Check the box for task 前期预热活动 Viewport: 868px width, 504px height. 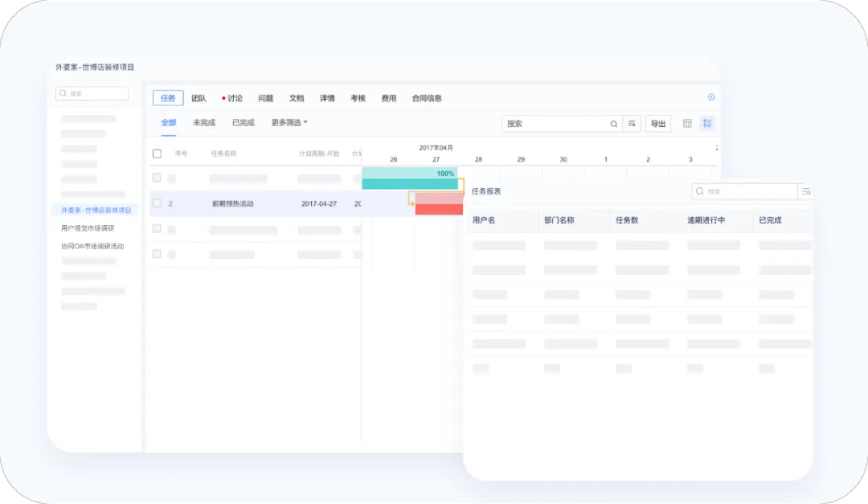point(157,203)
